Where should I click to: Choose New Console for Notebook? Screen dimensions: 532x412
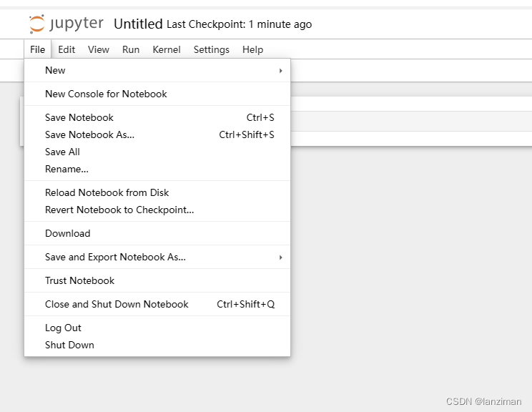tap(157, 94)
